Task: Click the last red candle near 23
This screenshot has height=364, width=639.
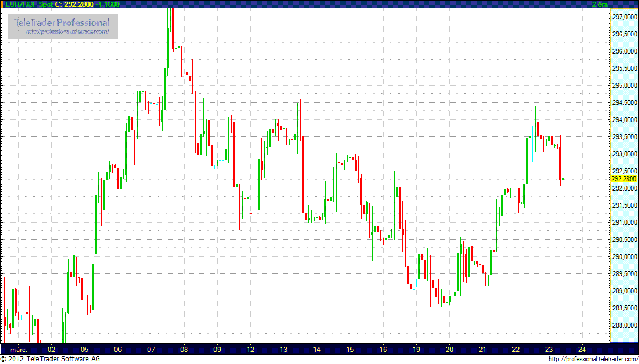Action: pyautogui.click(x=560, y=162)
